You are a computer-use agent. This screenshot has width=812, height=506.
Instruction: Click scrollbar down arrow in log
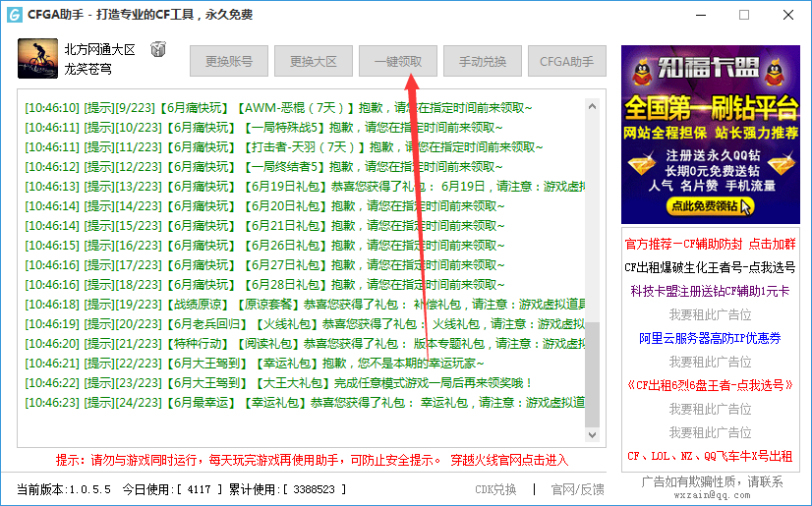[593, 435]
